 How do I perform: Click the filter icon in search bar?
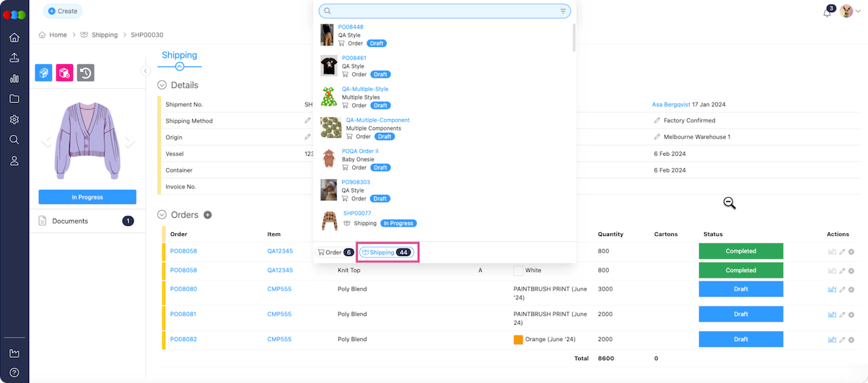coord(563,12)
